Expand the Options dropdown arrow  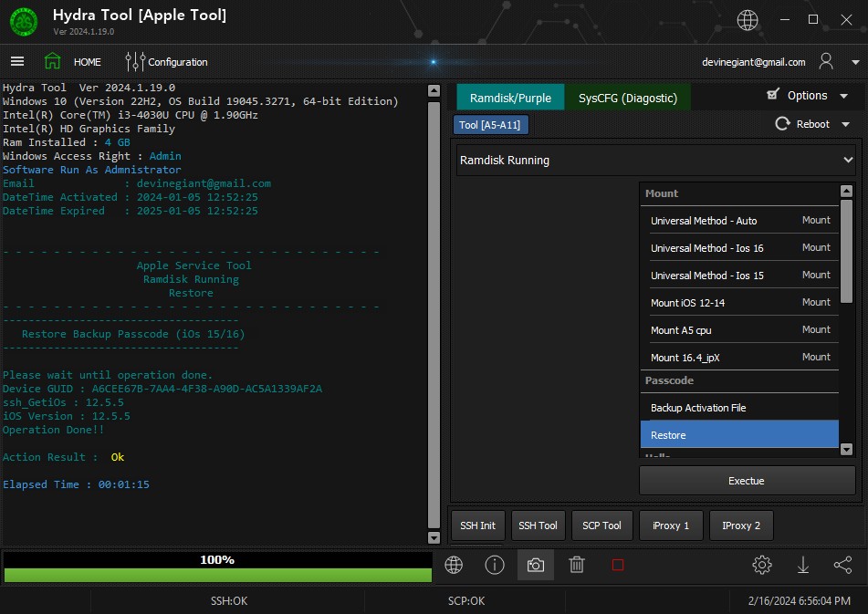[843, 96]
